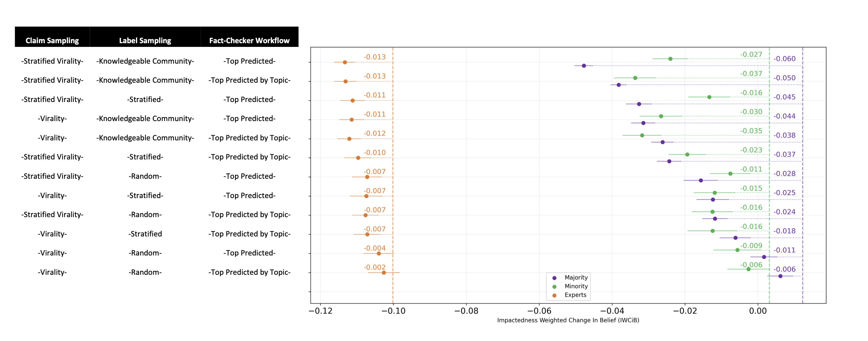This screenshot has width=868, height=341.
Task: Click the Minority legend label
Action: point(576,286)
